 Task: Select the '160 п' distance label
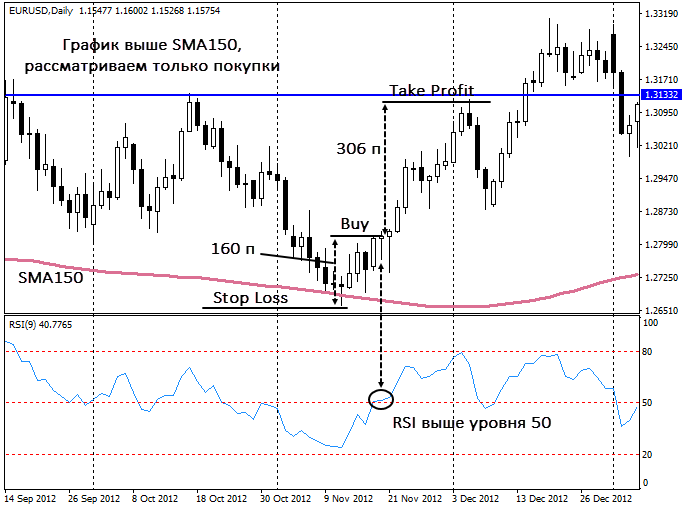pos(233,249)
